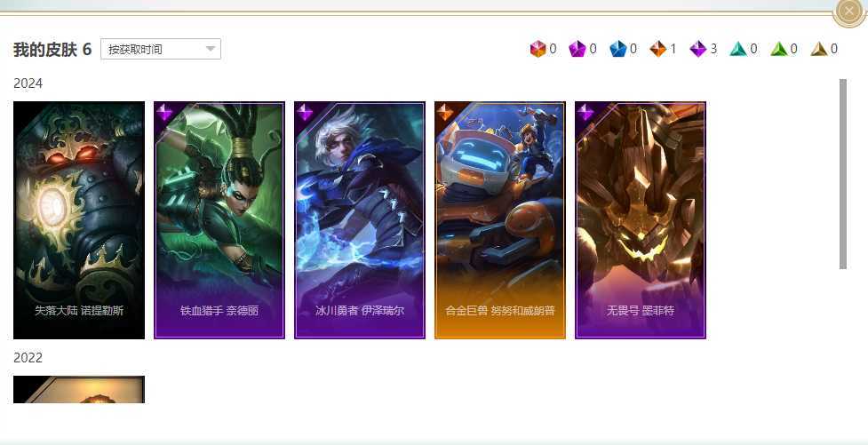This screenshot has height=445, width=868.
Task: Click the gold triangle gem icon
Action: (819, 49)
